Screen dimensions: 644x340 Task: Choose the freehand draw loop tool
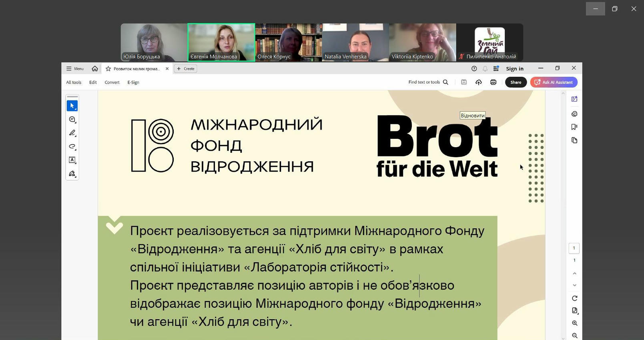point(72,146)
